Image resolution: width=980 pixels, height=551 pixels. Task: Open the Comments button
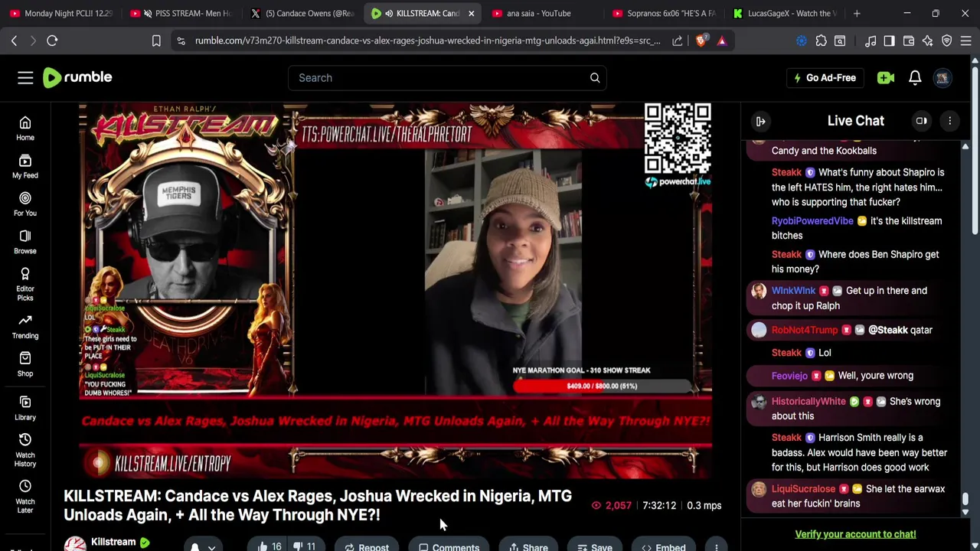point(449,546)
